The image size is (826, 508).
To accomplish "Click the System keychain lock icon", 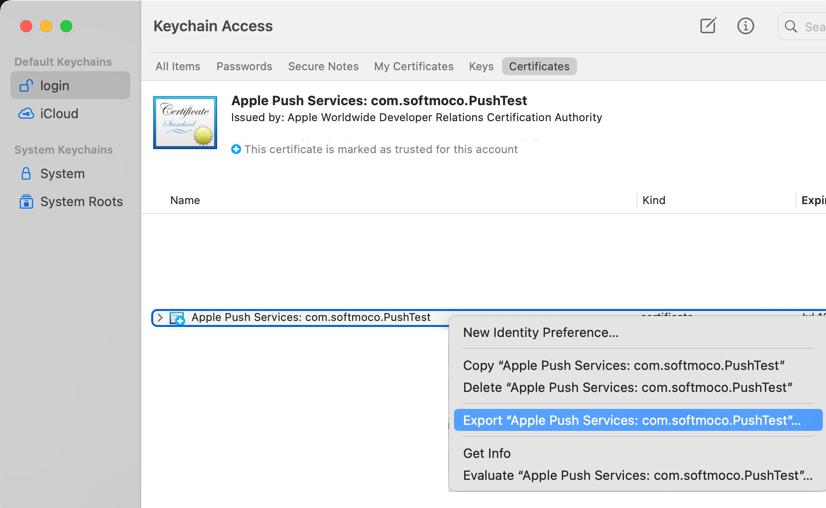I will coord(26,174).
